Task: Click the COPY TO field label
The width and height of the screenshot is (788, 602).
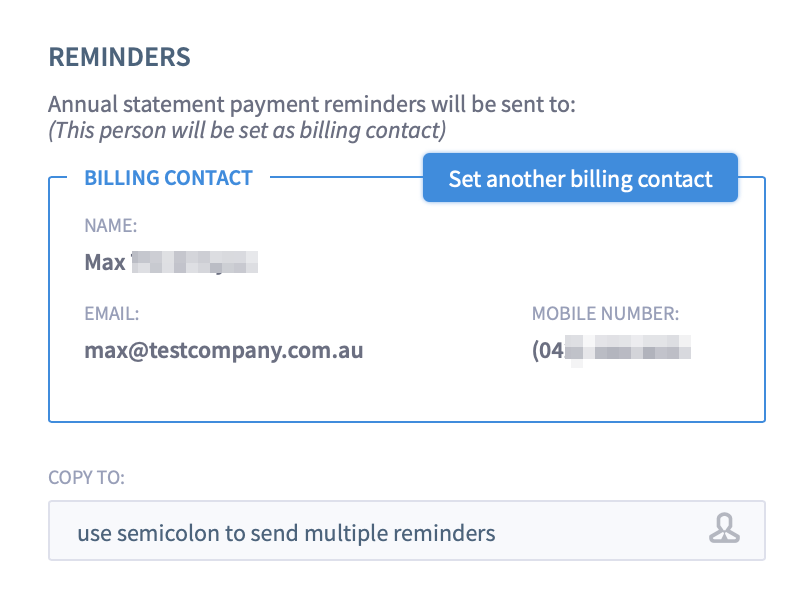Action: click(x=86, y=477)
